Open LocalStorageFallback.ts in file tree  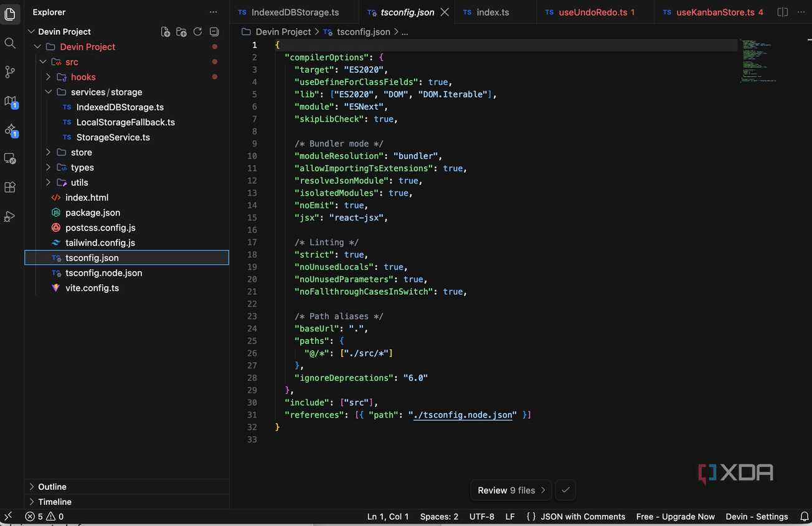[125, 122]
